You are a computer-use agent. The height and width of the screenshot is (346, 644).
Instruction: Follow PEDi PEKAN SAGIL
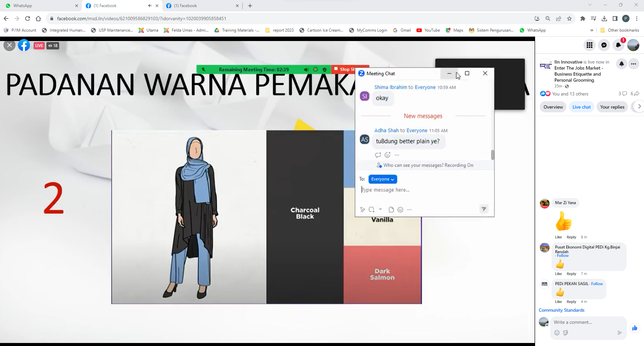pyautogui.click(x=597, y=284)
